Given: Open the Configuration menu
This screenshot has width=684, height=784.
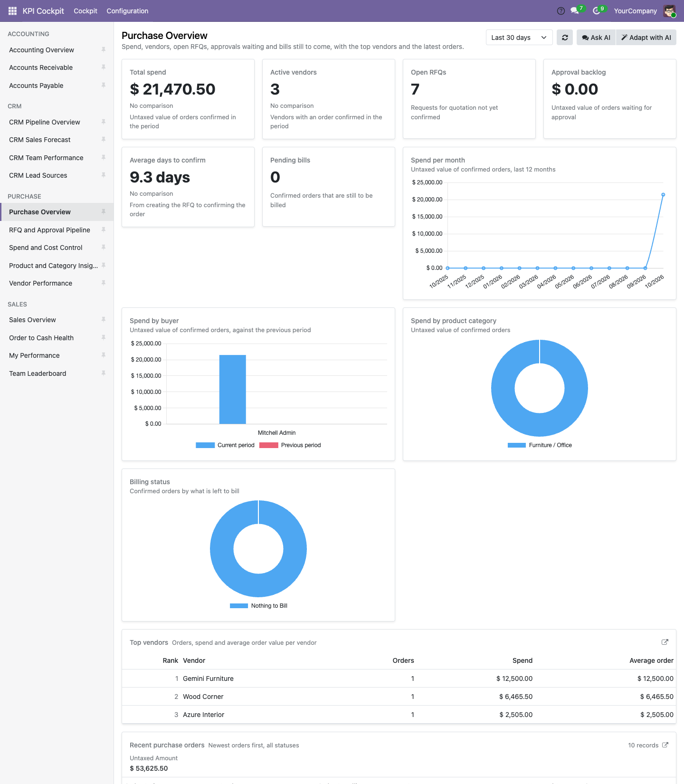Looking at the screenshot, I should [x=127, y=11].
